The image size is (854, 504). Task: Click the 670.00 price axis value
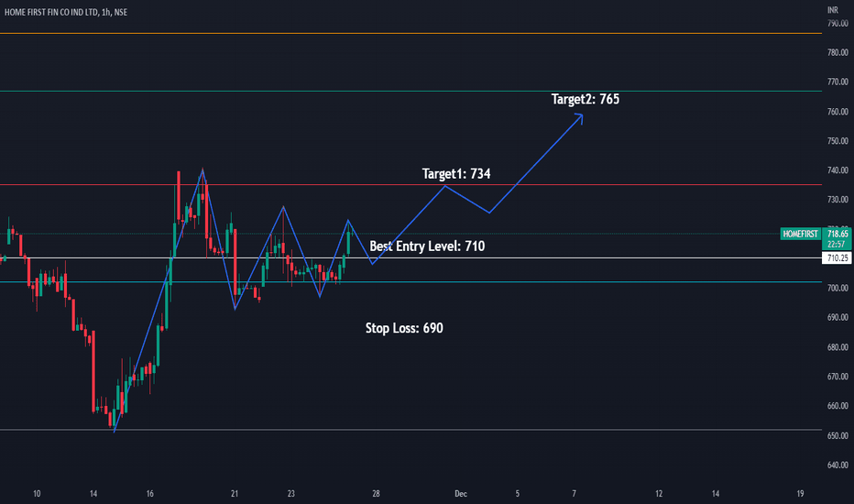coord(838,377)
